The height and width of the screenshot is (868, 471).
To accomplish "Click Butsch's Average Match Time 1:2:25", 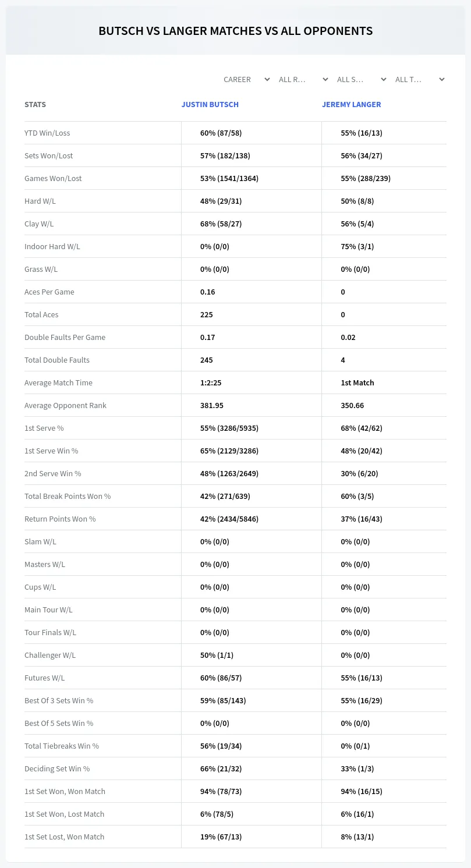I will (x=211, y=382).
